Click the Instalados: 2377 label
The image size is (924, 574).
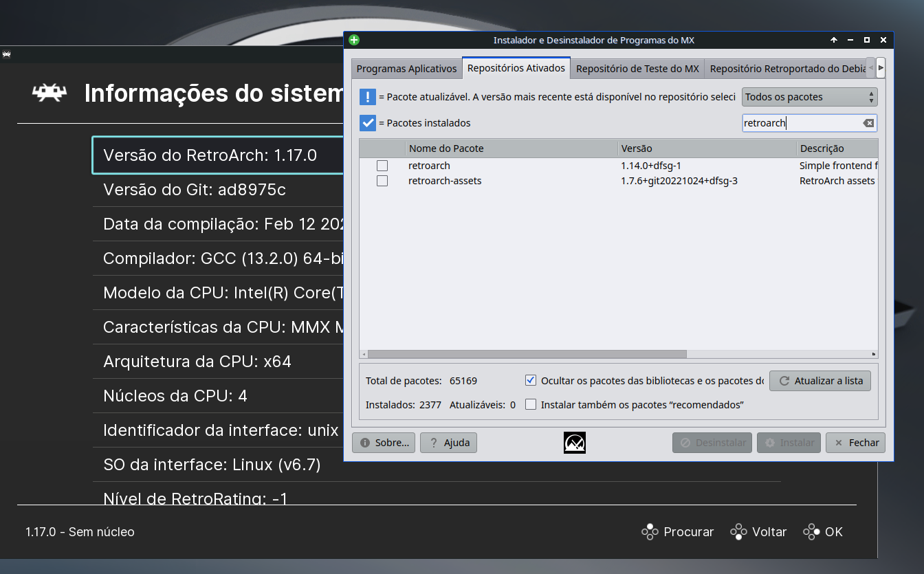(404, 405)
